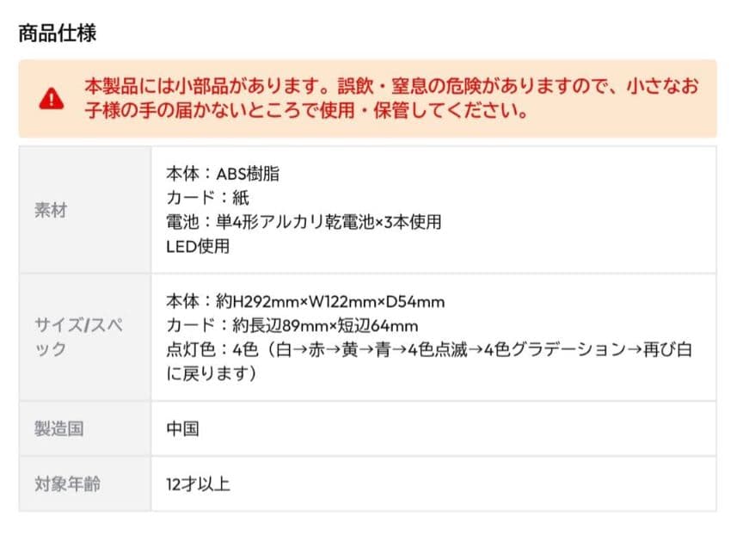Image resolution: width=743 pixels, height=560 pixels.
Task: Click the card size 長辺89mm line
Action: coord(292,325)
